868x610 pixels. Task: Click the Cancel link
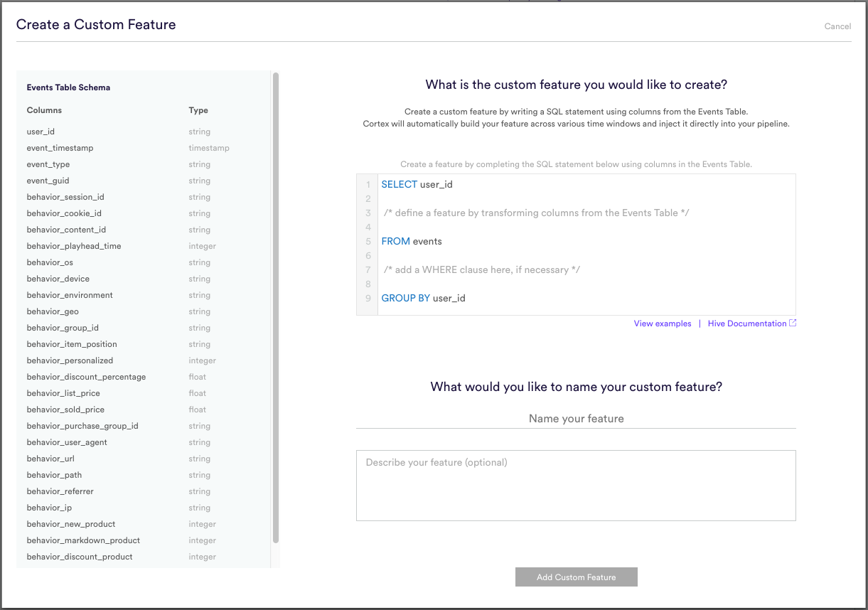[837, 26]
